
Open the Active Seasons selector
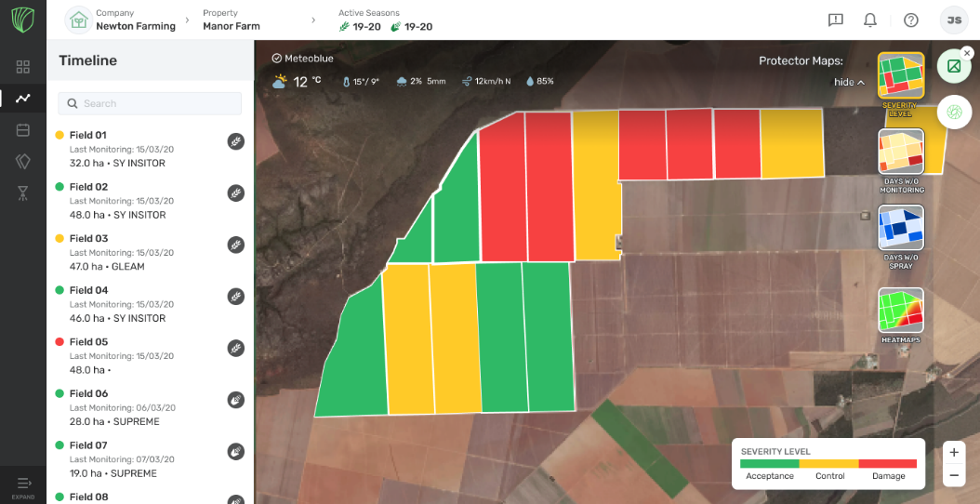(385, 20)
